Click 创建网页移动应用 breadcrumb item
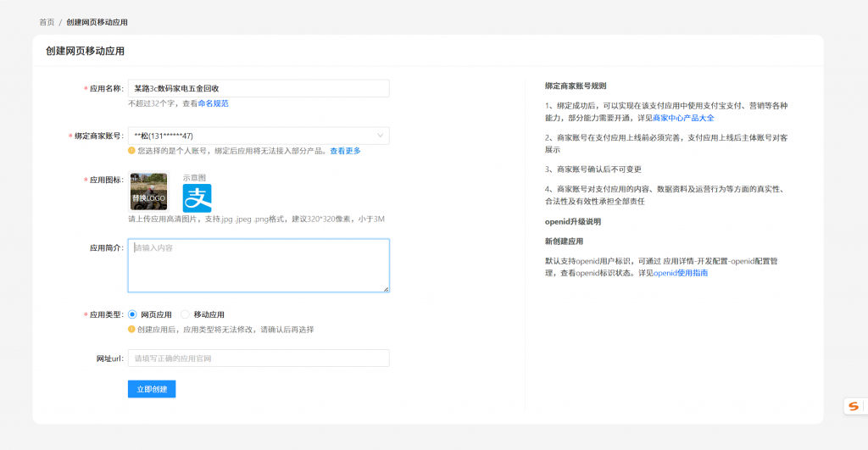 point(97,22)
